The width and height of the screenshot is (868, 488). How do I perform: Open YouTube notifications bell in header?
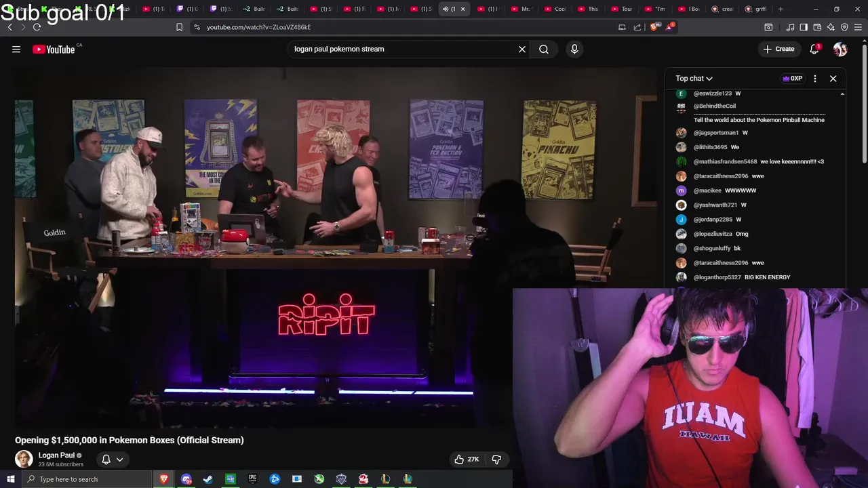[815, 49]
